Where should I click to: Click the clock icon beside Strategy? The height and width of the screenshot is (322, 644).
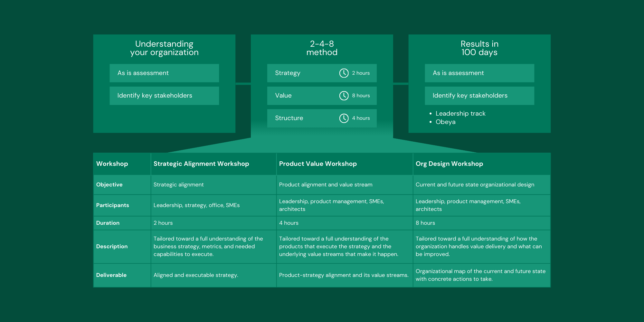(344, 73)
